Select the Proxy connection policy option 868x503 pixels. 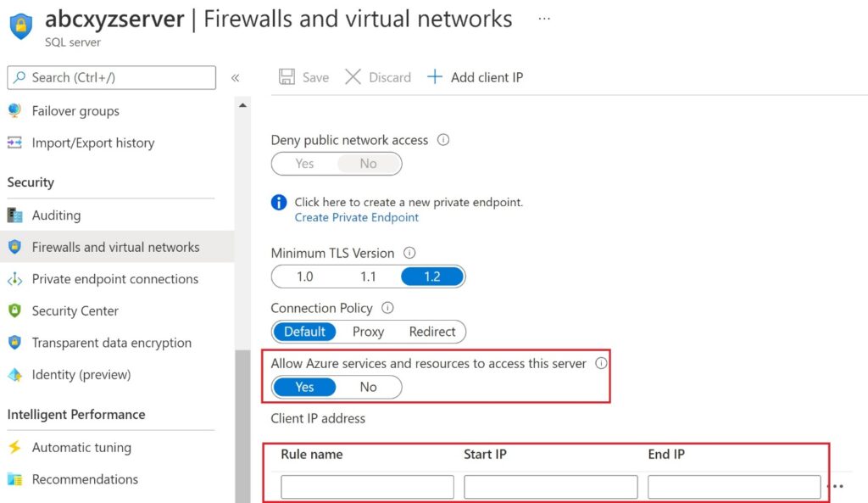[368, 332]
